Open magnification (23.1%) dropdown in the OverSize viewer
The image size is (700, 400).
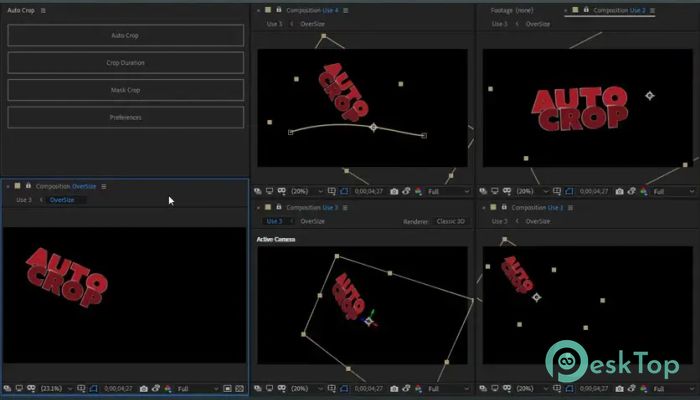[56, 389]
